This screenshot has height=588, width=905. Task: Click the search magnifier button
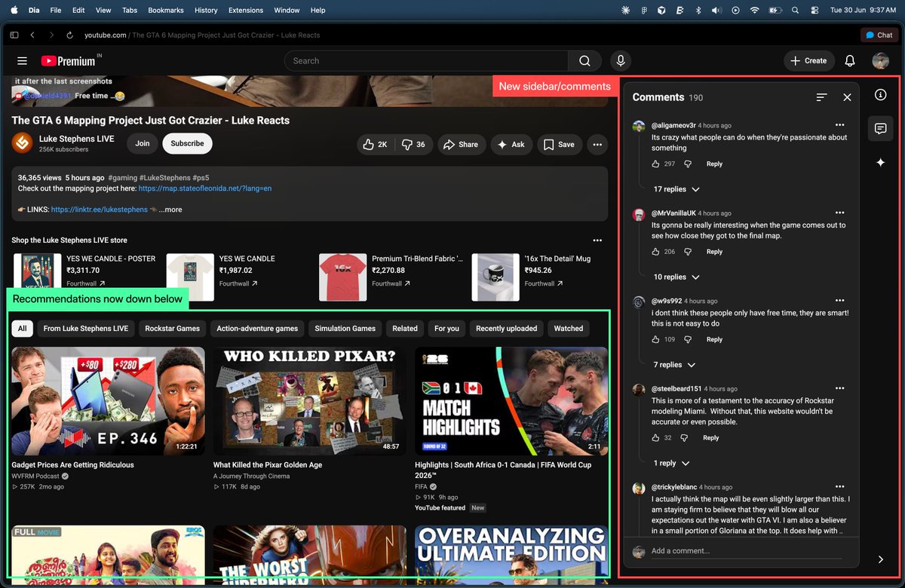click(x=584, y=61)
